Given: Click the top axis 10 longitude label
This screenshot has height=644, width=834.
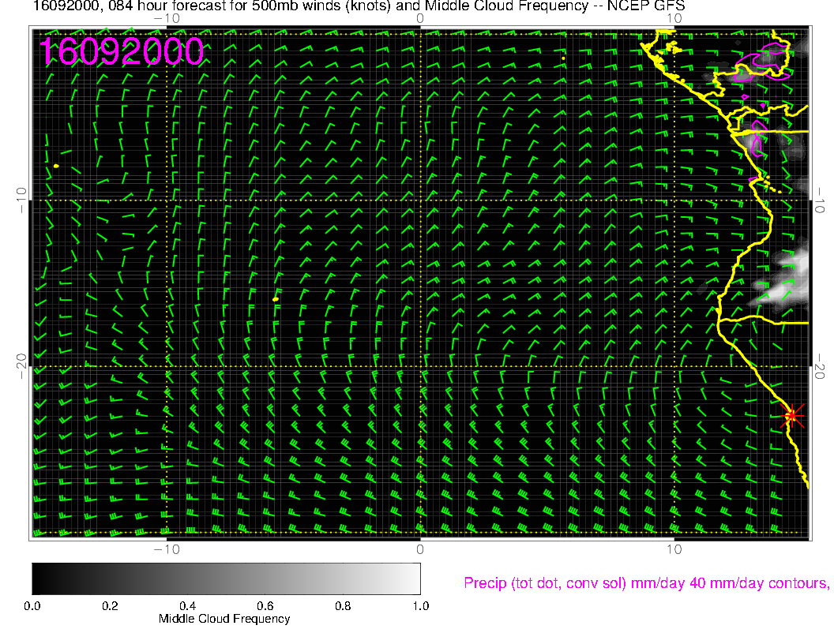Looking at the screenshot, I should coord(674,17).
